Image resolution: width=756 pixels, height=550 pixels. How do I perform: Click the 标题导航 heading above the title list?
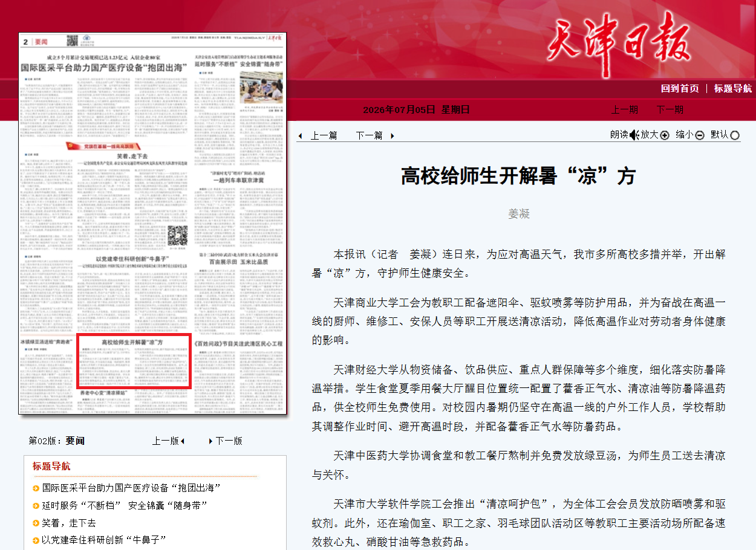coord(51,466)
